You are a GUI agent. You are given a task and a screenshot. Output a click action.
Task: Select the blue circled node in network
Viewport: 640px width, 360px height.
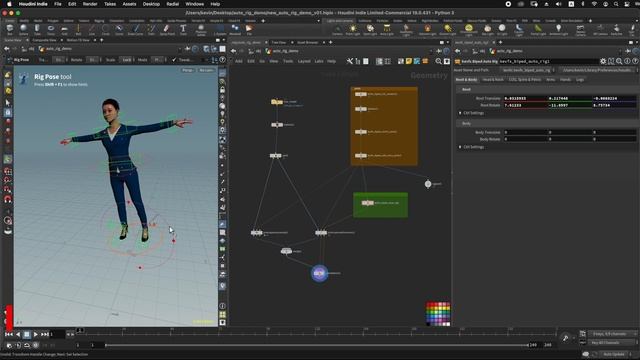click(x=320, y=273)
